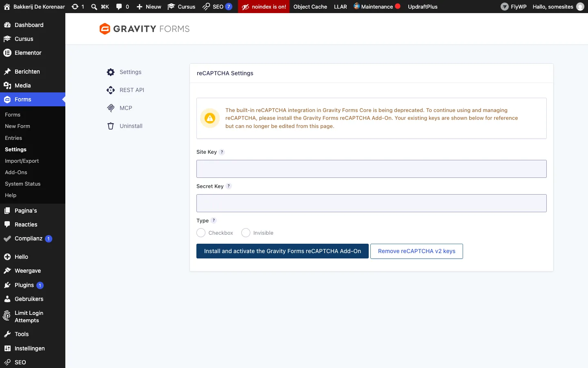This screenshot has height=368, width=588.
Task: Click the SEO item at sidebar bottom
Action: (33, 362)
